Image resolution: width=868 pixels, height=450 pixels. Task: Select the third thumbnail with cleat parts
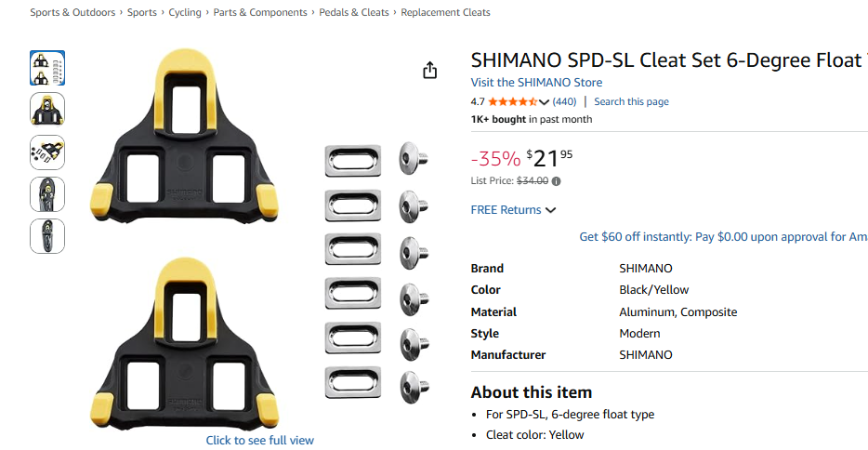(x=47, y=152)
